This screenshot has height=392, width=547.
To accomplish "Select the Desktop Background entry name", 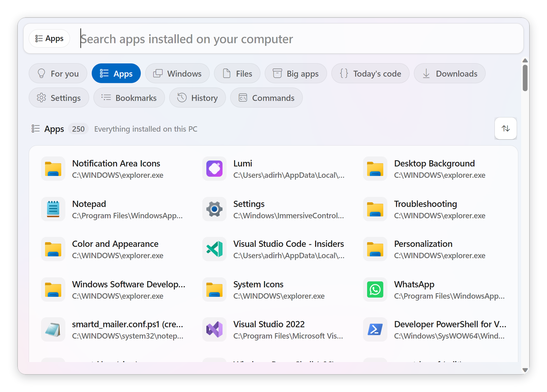I will (434, 163).
